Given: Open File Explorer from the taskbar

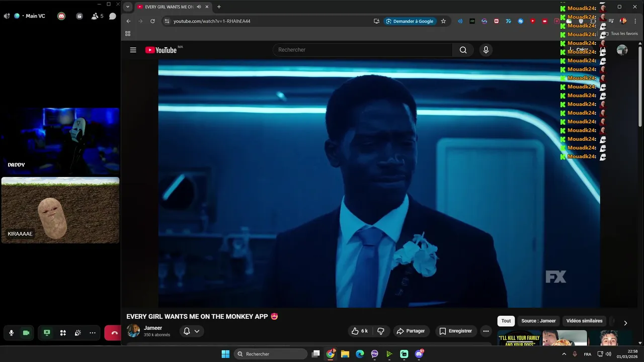Looking at the screenshot, I should (x=345, y=354).
